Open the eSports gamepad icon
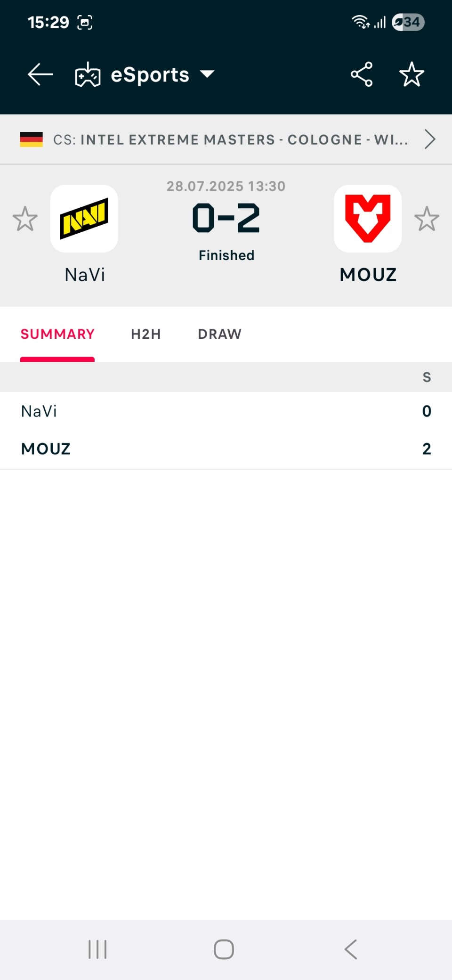Viewport: 452px width, 980px height. coord(88,74)
